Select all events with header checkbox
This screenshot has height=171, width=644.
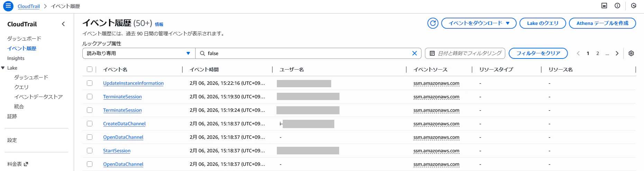(90, 69)
